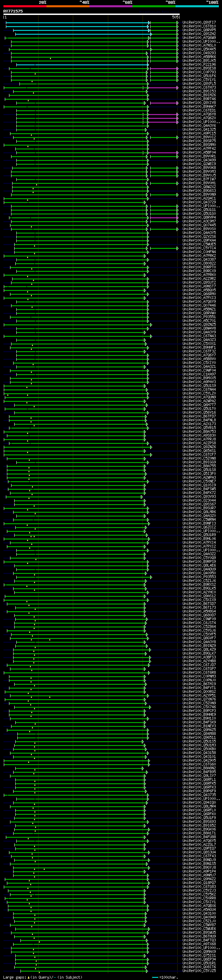The height and width of the screenshot is (980, 222).
Task: Select label UniRef100_P22196
Action: pyautogui.click(x=199, y=65)
